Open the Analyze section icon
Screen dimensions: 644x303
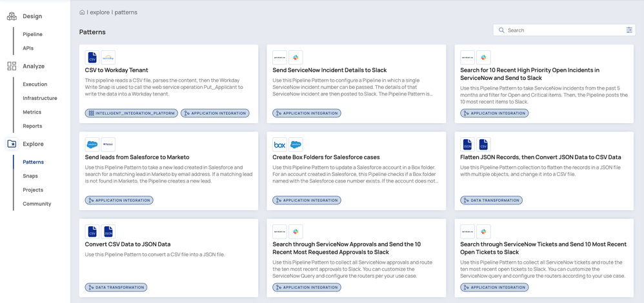tap(12, 66)
